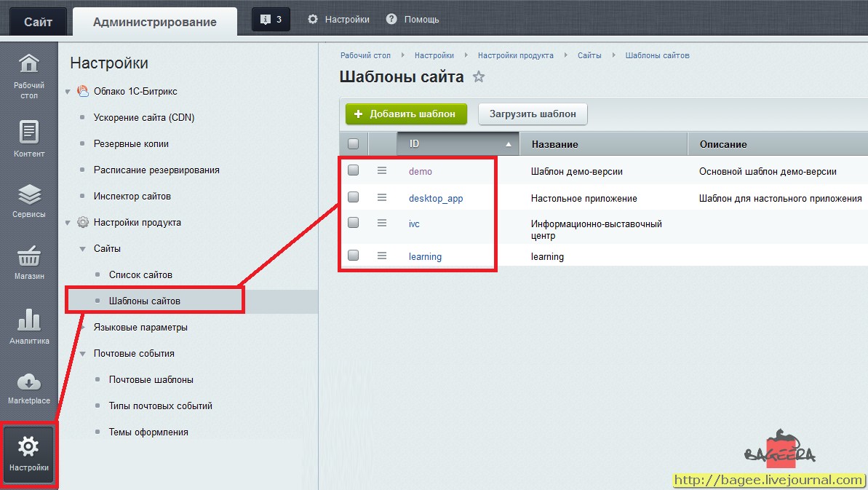Open the desktop_app template link
The height and width of the screenshot is (490, 868).
tap(436, 199)
